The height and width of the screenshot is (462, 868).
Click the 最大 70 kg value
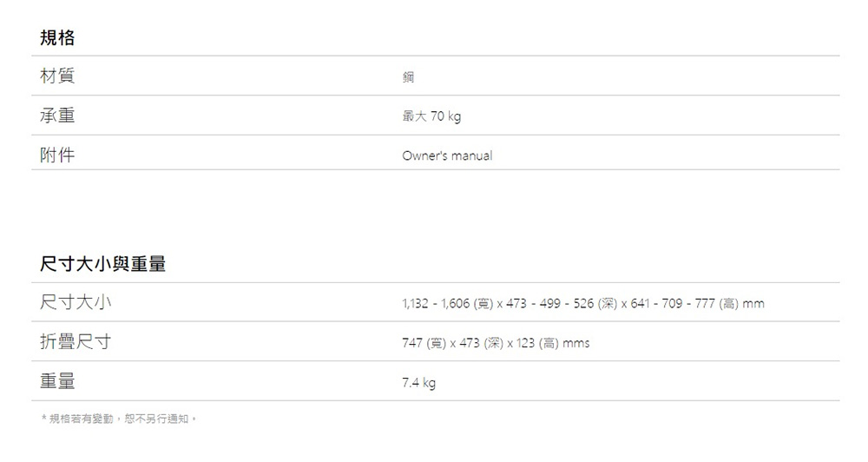point(431,116)
